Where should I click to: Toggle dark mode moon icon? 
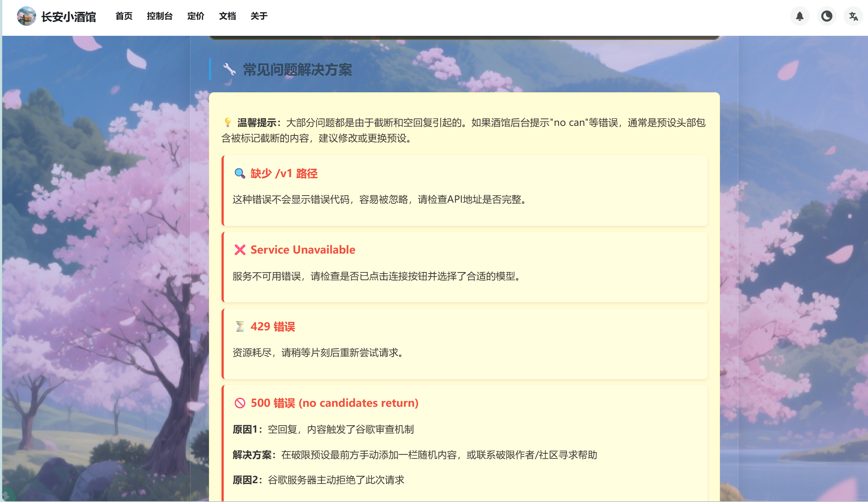[x=827, y=16]
